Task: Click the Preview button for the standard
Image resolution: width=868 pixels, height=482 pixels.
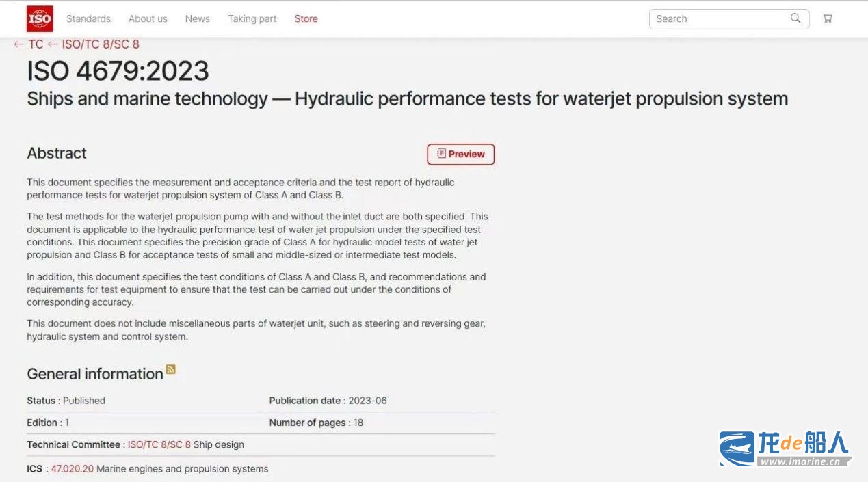Action: [x=460, y=155]
